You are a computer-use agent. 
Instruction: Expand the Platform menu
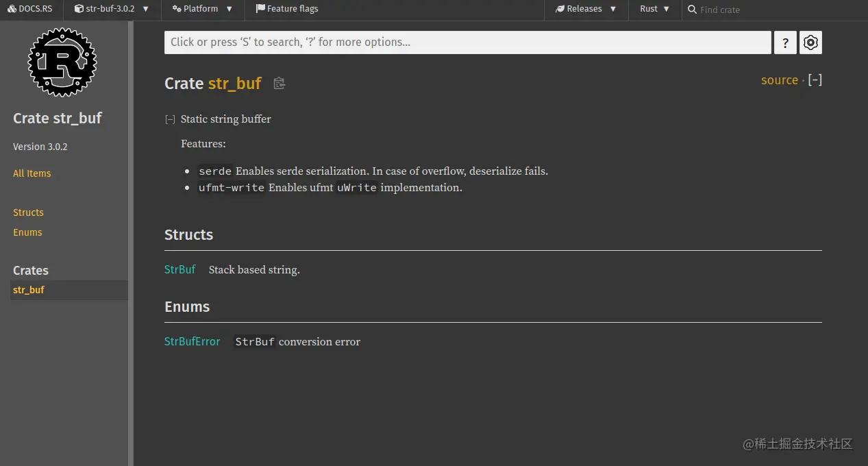pos(203,9)
